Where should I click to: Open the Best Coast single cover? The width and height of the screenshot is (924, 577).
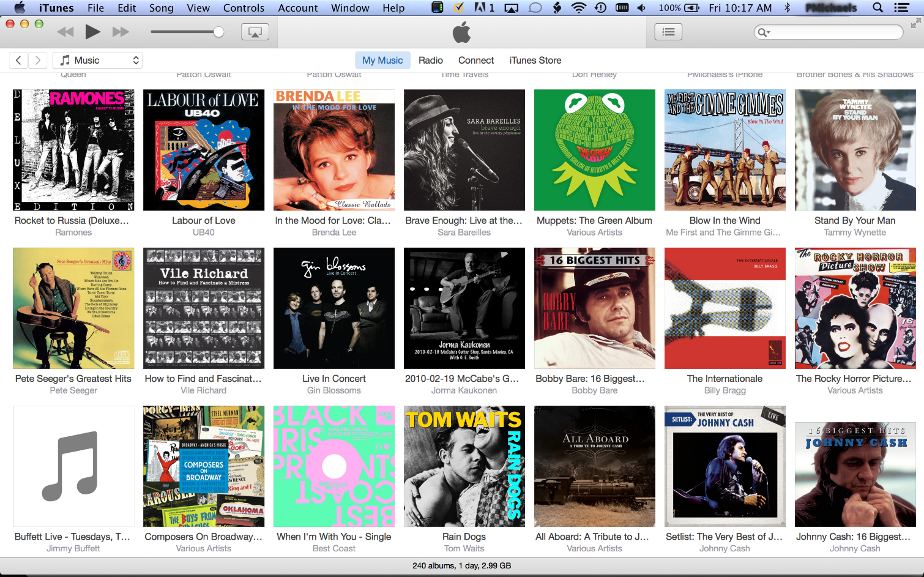[x=334, y=466]
